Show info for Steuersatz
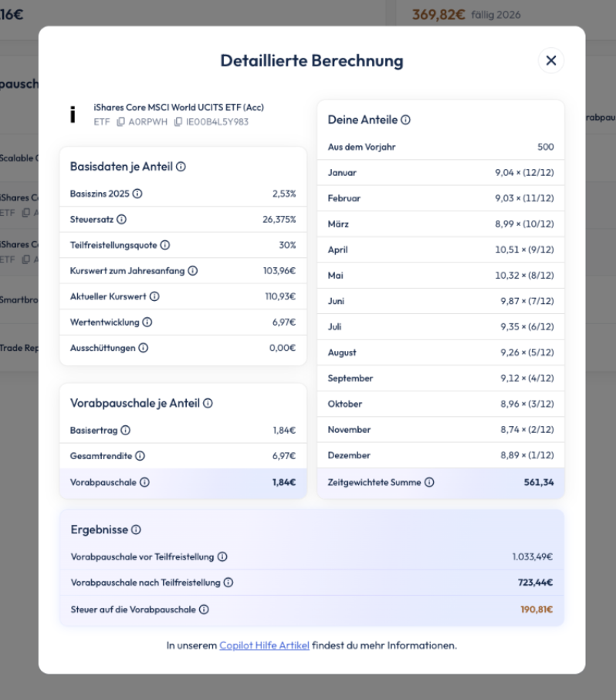Image resolution: width=616 pixels, height=700 pixels. point(122,219)
